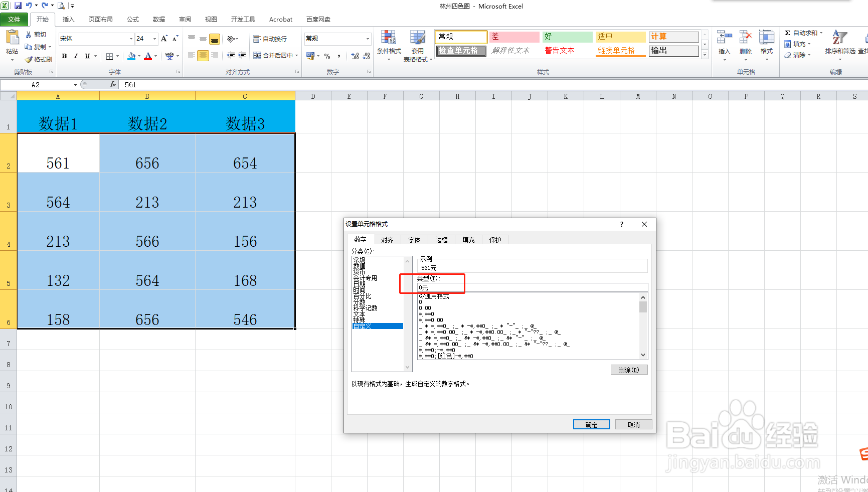Apply the Neutral (适中) cell style
Image resolution: width=868 pixels, height=492 pixels.
point(621,37)
